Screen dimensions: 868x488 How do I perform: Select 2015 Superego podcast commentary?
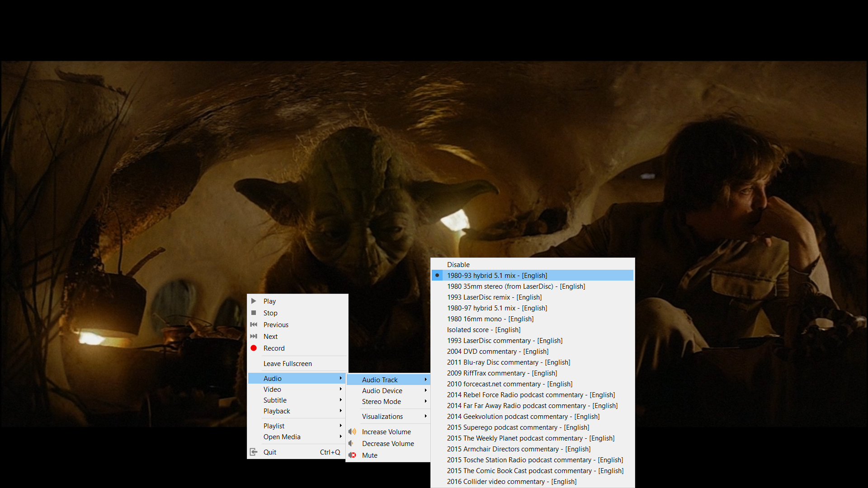coord(533,427)
